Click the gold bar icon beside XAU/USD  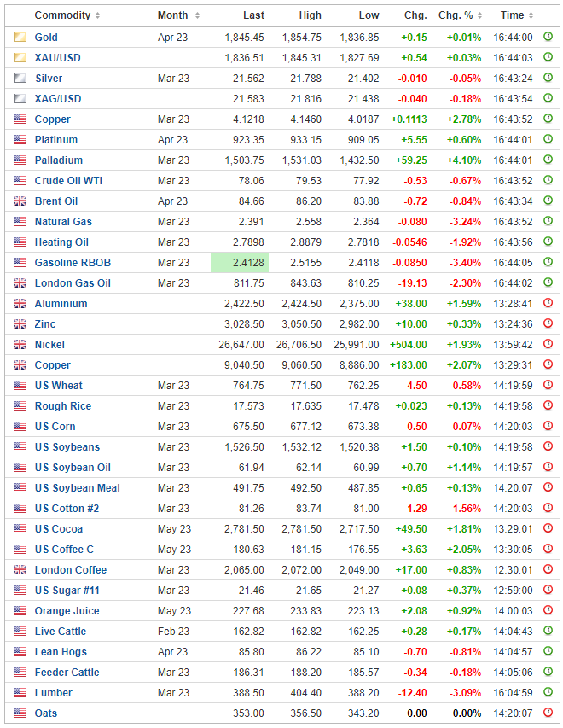coord(20,57)
